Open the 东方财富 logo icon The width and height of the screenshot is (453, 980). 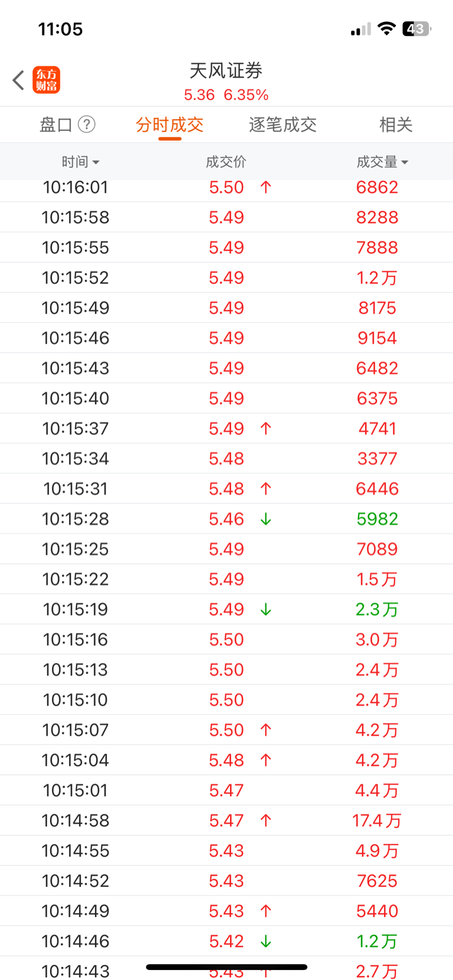47,80
